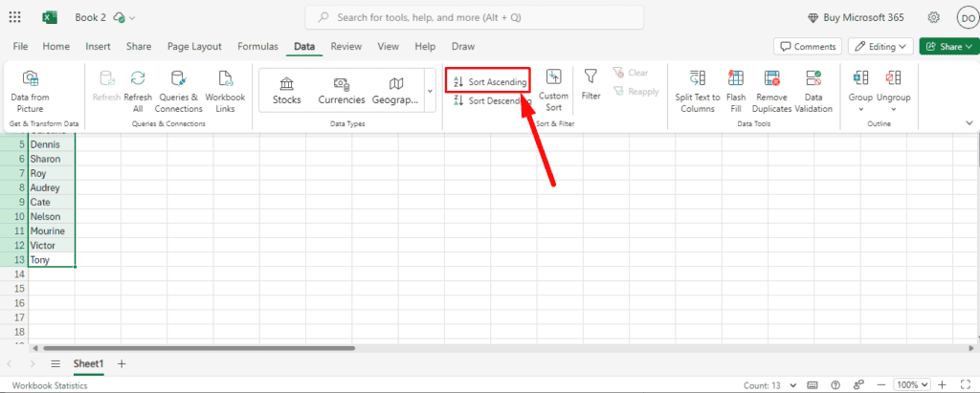Select cell containing Mourine
Image resolution: width=980 pixels, height=393 pixels.
52,231
